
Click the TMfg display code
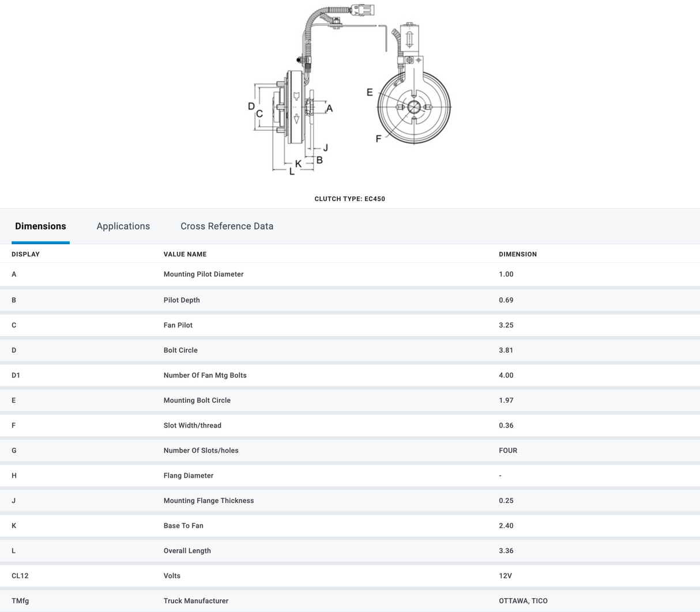[x=20, y=601]
